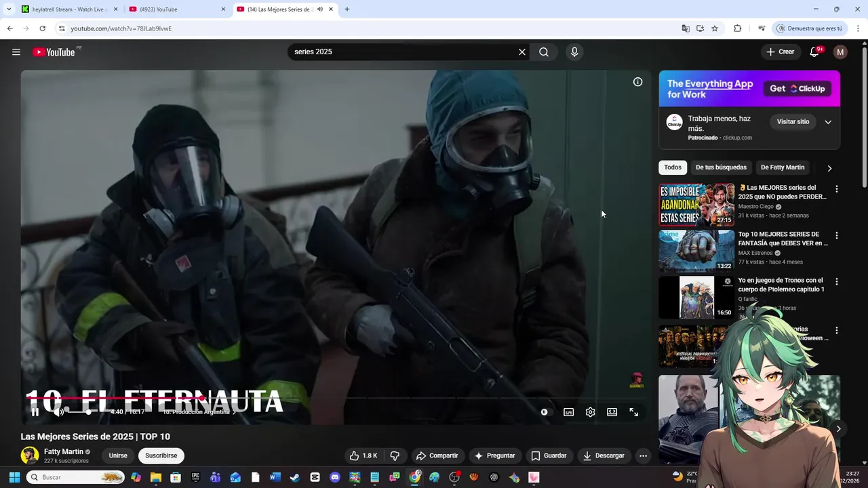Enter fullscreen mode

pyautogui.click(x=634, y=412)
